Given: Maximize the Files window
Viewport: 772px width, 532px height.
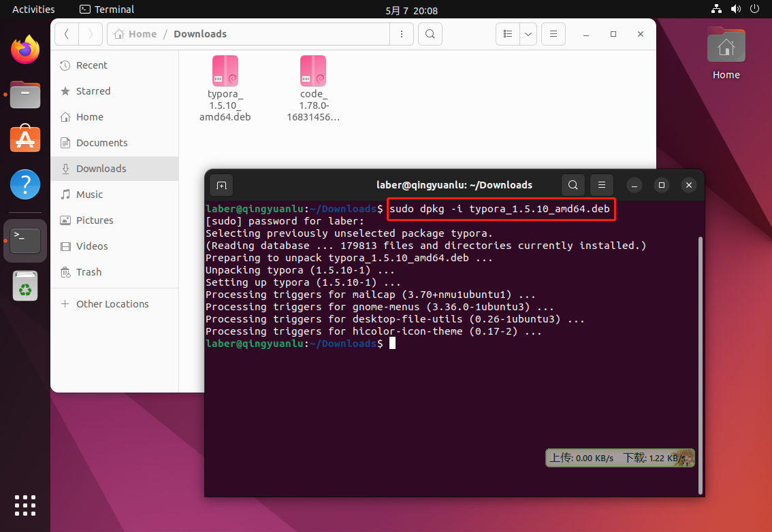Looking at the screenshot, I should 613,34.
